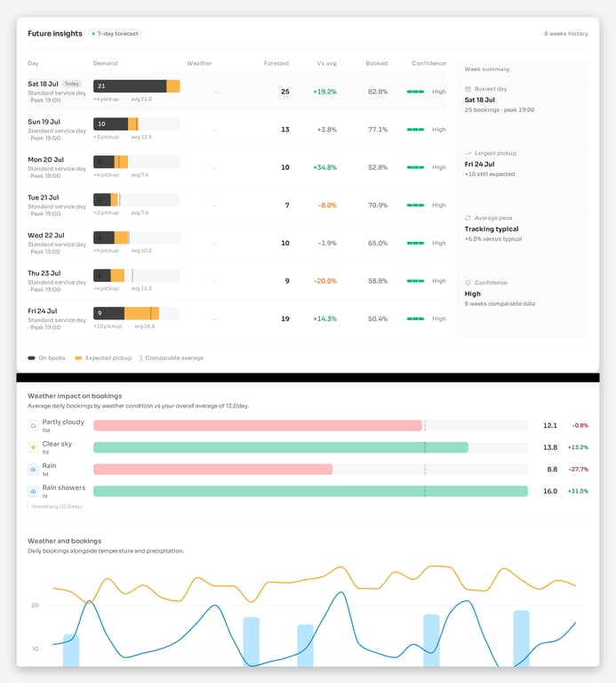This screenshot has height=683, width=616.
Task: Click the +19.2% vs avg value
Action: point(324,92)
